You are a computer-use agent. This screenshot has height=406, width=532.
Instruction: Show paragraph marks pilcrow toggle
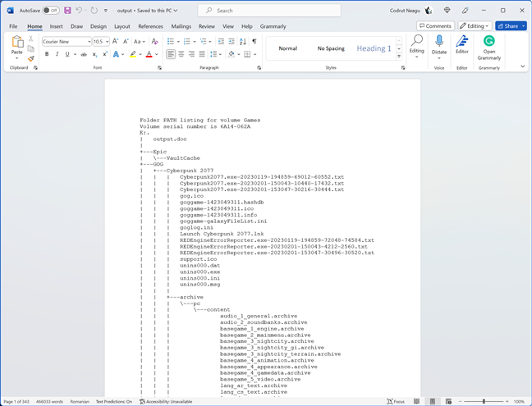(x=255, y=41)
